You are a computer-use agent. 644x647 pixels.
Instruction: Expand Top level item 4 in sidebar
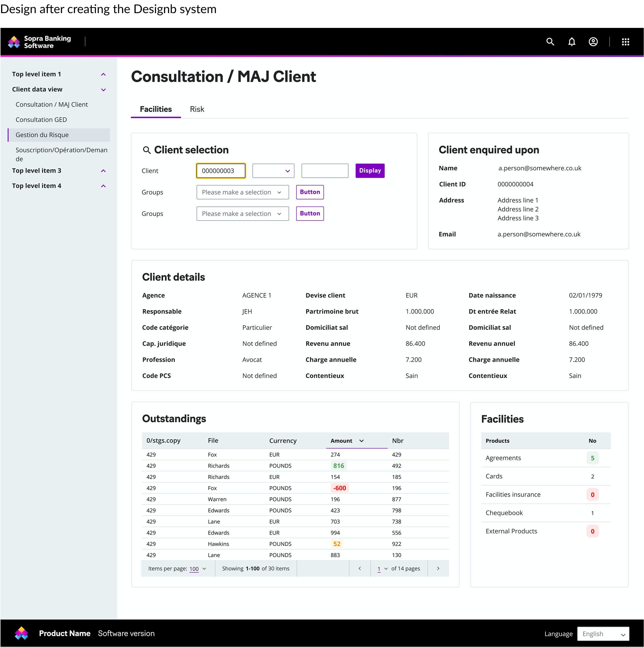pos(103,186)
